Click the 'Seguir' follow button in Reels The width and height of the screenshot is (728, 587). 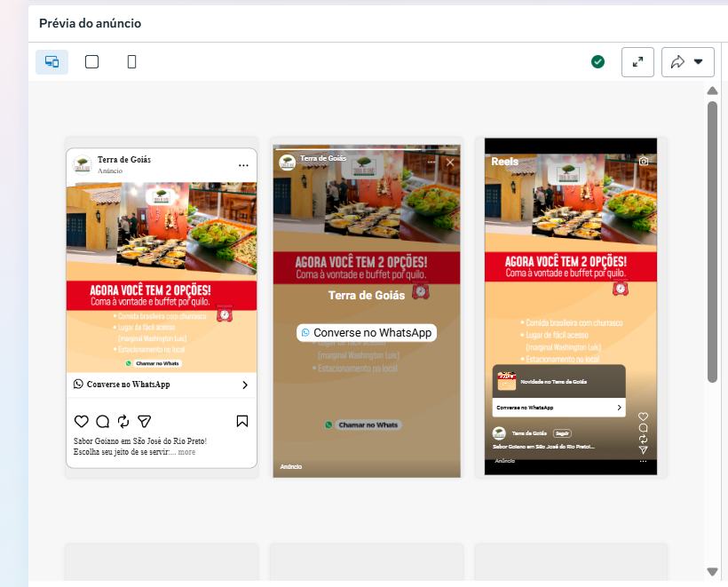562,433
